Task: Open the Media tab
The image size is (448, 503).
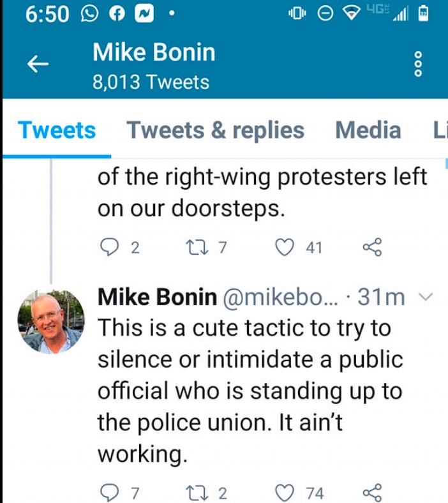Action: [x=368, y=130]
